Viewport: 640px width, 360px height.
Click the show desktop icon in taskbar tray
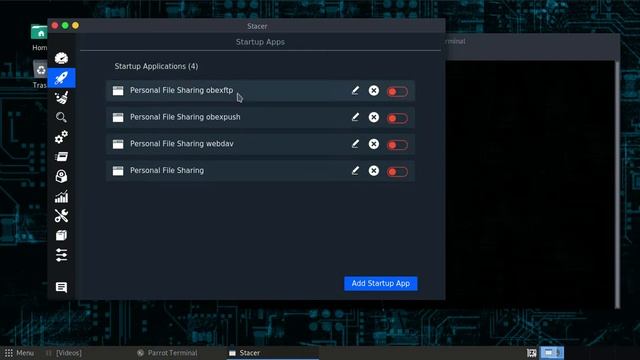point(531,353)
